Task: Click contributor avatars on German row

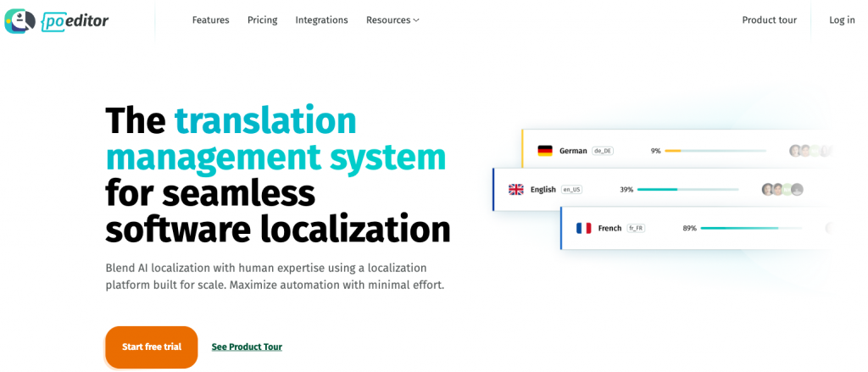Action: tap(810, 151)
